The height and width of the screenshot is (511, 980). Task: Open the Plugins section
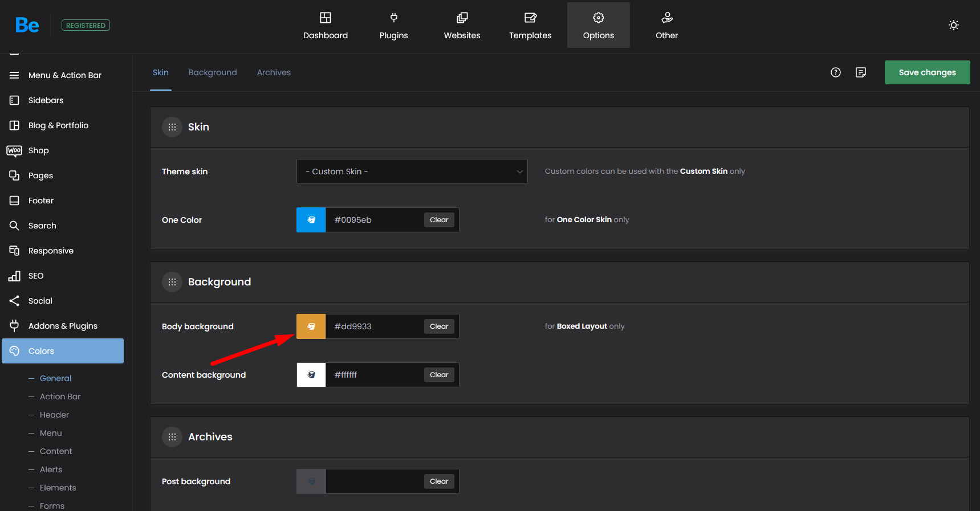pos(394,26)
